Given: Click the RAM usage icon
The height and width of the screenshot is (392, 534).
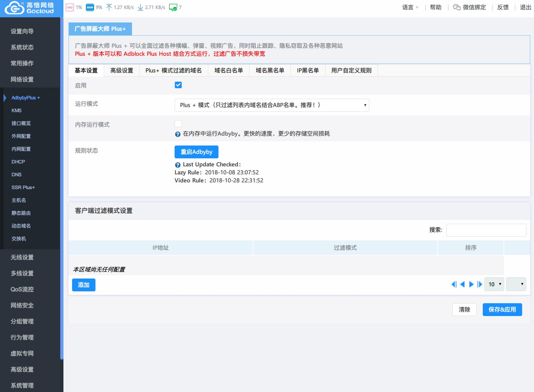Looking at the screenshot, I should coord(90,7).
